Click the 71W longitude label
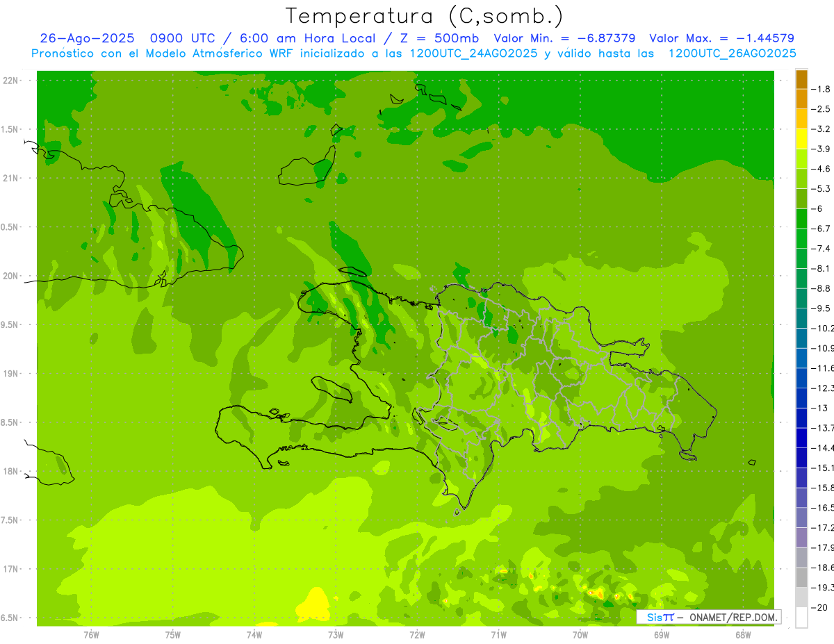The height and width of the screenshot is (644, 834). point(498,634)
